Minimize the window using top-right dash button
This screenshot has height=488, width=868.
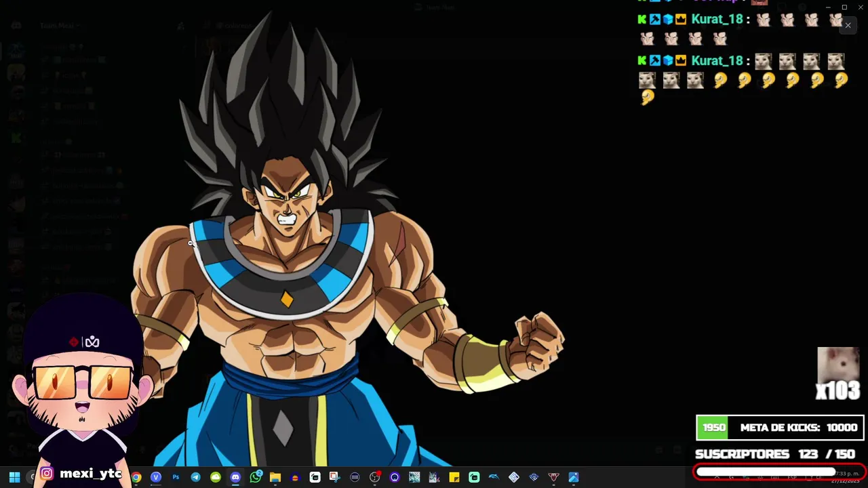pos(828,7)
